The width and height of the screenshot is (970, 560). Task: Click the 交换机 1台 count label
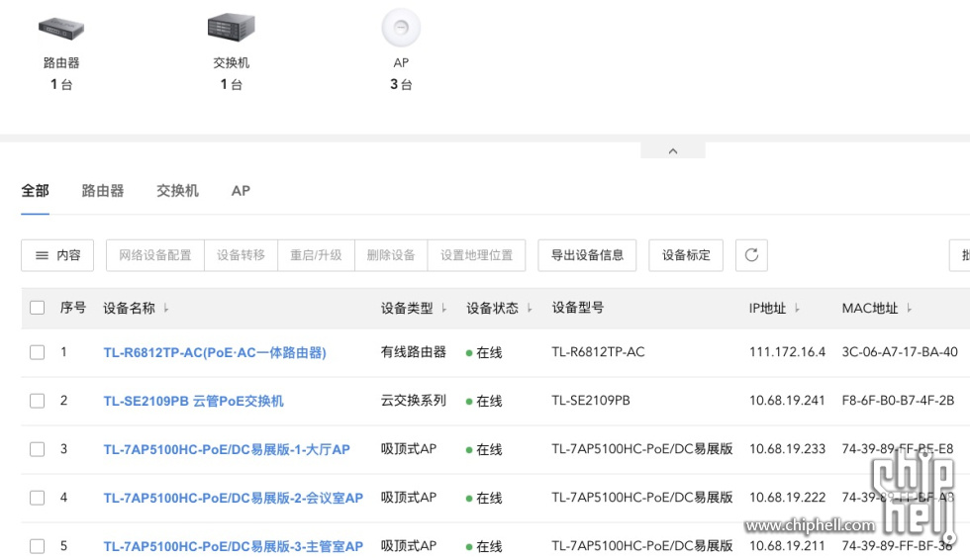tap(232, 73)
